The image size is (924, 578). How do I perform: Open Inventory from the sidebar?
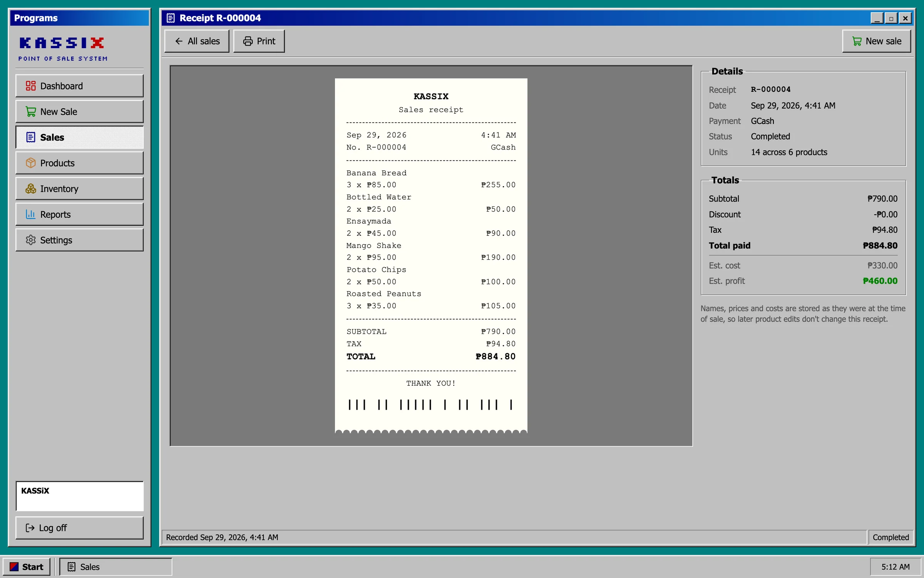point(79,188)
